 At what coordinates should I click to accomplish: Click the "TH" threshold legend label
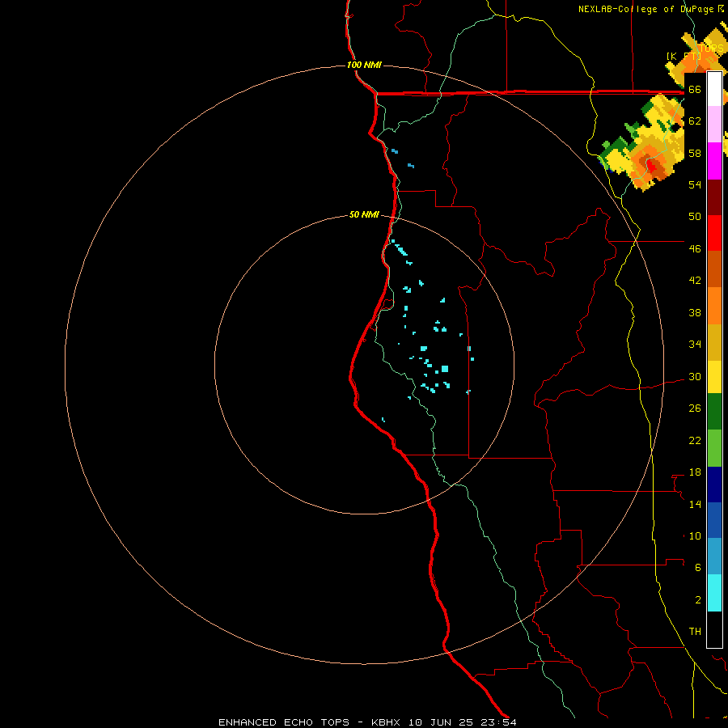pos(695,632)
